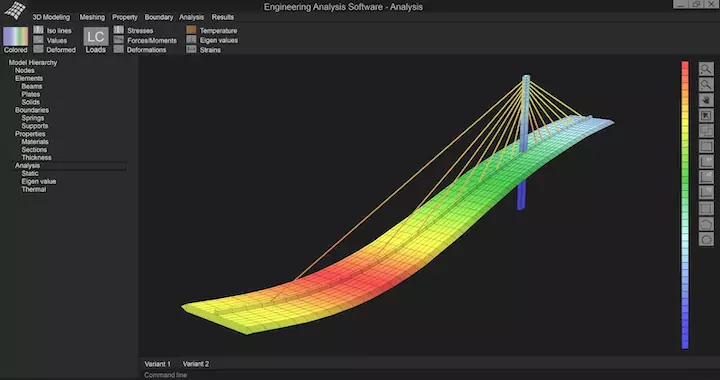Select the pointer selection tool icon
Viewport: 720px width, 380px height.
tap(706, 116)
